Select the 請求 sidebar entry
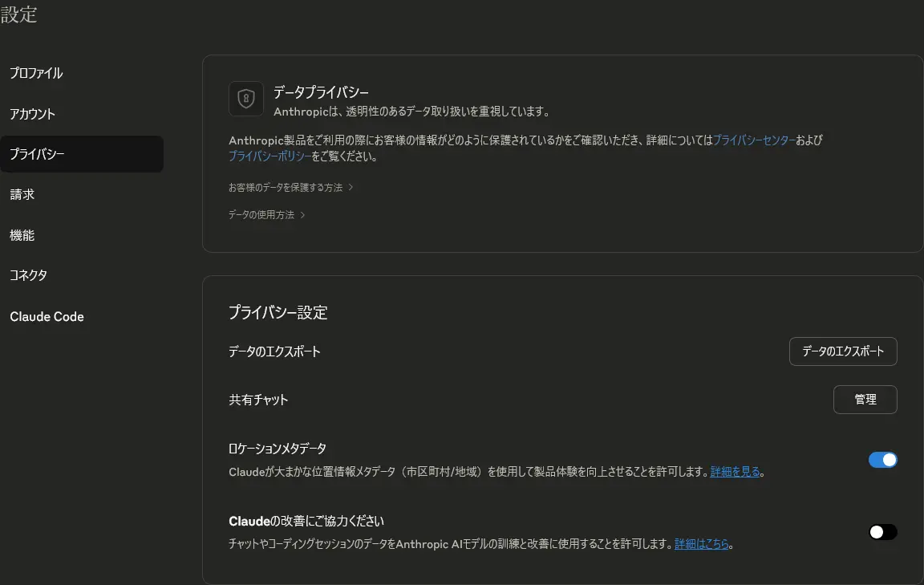Viewport: 924px width, 585px height. 22,193
